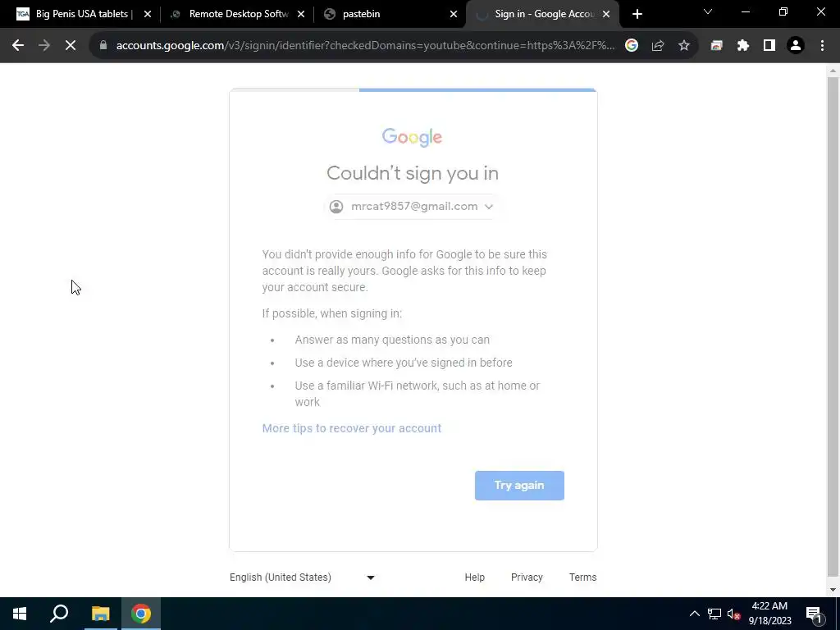Click the Google logo

pos(412,137)
